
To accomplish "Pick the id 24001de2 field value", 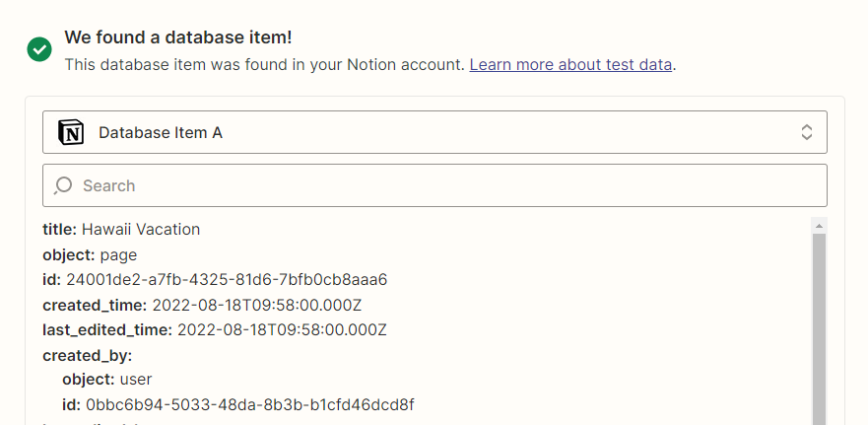I will coord(227,280).
